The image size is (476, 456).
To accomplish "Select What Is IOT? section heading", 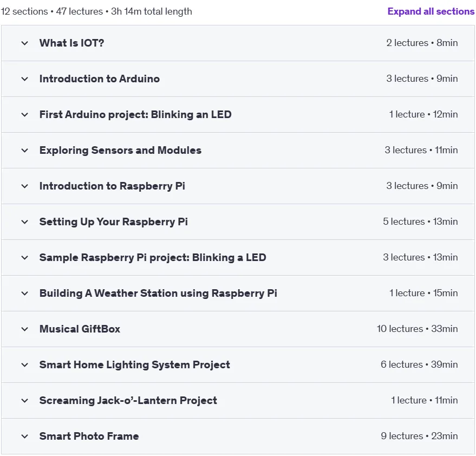I will tap(71, 43).
